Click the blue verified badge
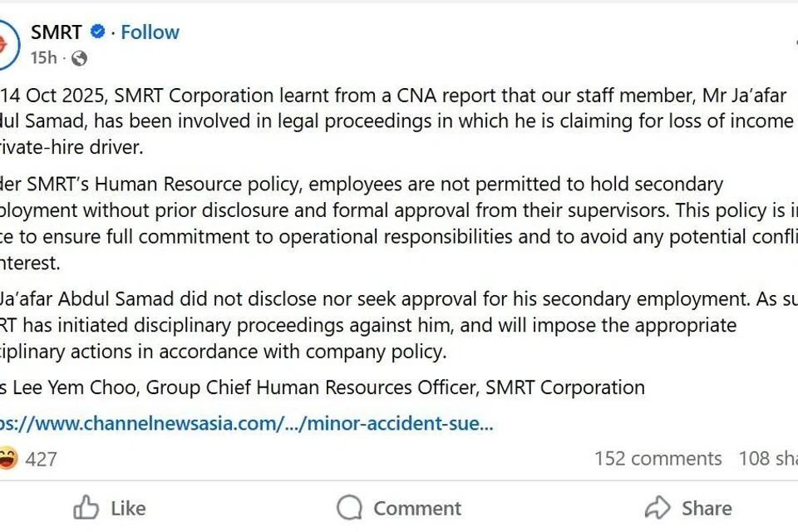 coord(97,32)
